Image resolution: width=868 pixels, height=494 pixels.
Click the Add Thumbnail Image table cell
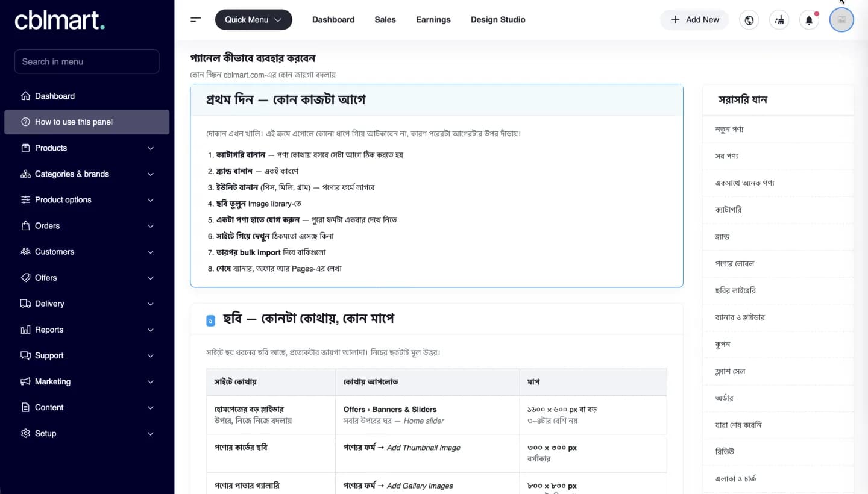pyautogui.click(x=427, y=453)
